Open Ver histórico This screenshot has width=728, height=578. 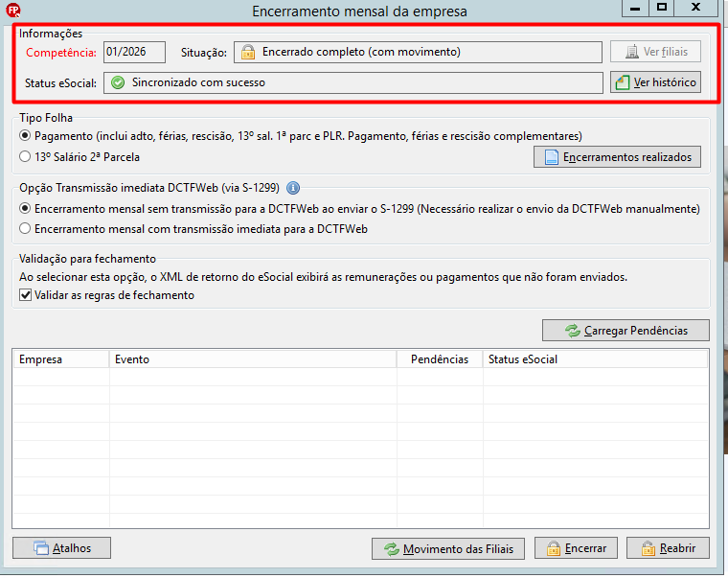click(655, 82)
